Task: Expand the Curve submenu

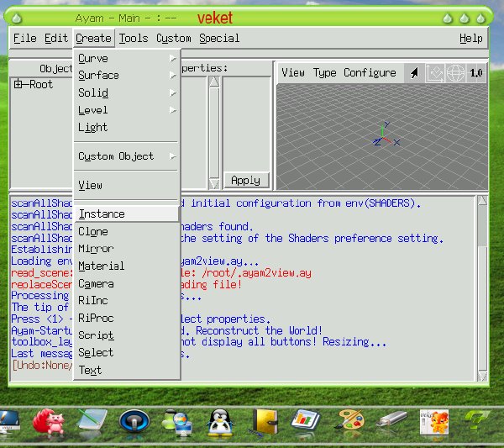Action: 126,59
